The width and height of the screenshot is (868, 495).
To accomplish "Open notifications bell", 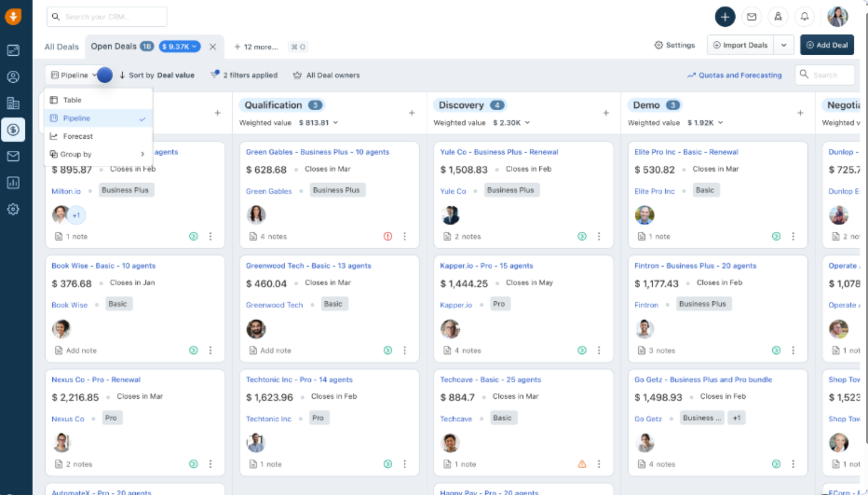I will tap(805, 17).
